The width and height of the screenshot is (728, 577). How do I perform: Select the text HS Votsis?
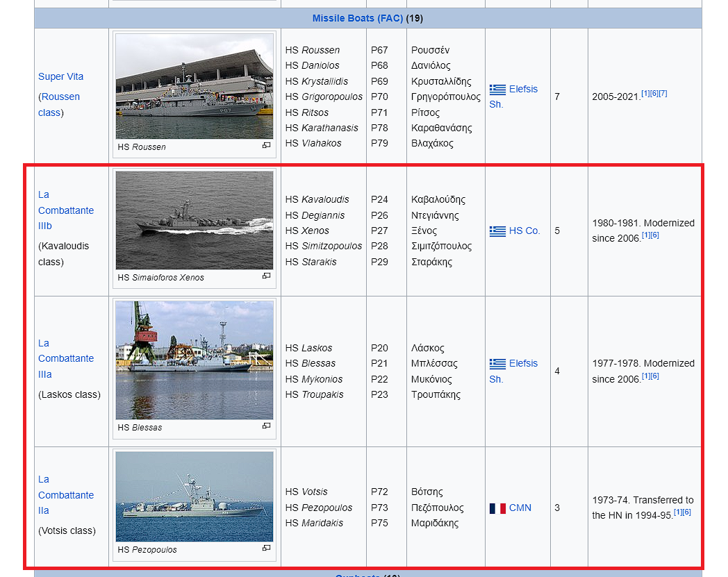(306, 492)
